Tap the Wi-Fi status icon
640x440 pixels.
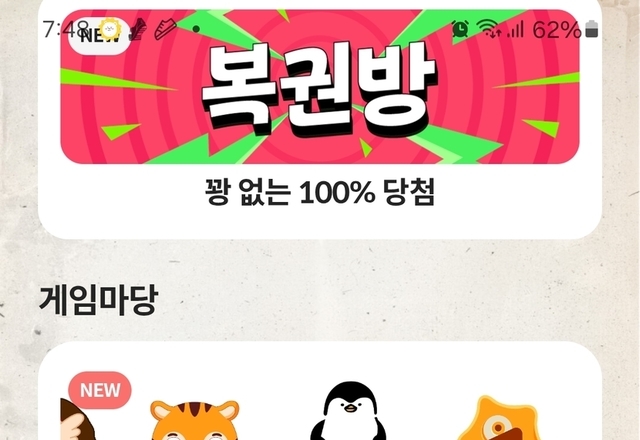489,29
